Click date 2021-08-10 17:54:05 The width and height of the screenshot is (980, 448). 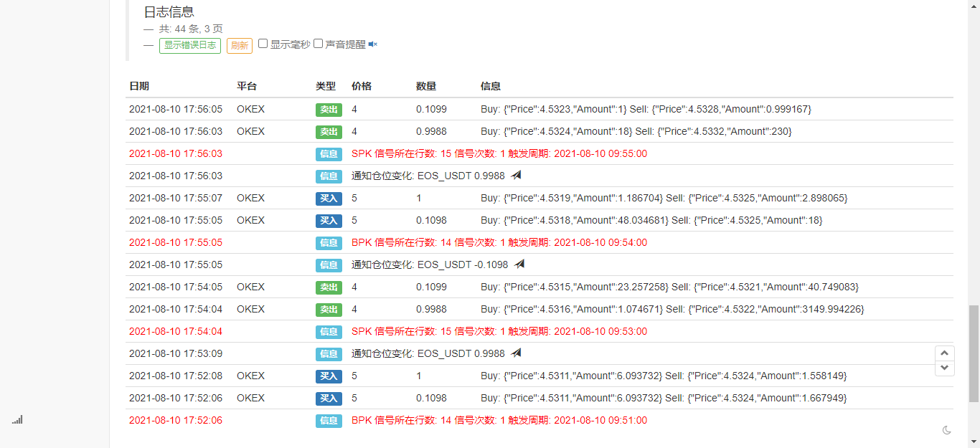(176, 287)
